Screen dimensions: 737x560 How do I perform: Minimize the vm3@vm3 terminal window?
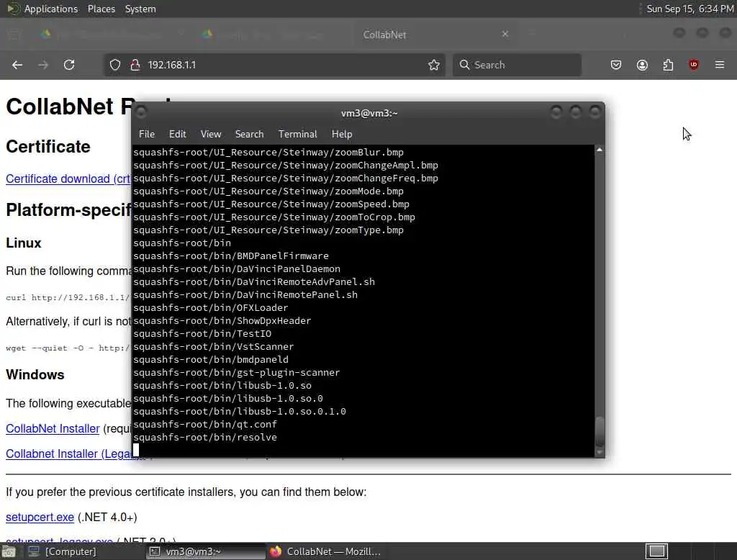click(556, 112)
